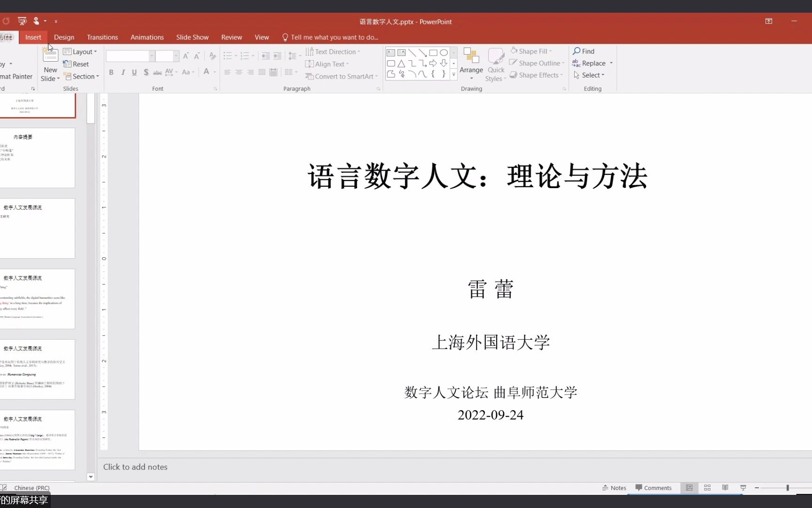Align text left

click(227, 72)
